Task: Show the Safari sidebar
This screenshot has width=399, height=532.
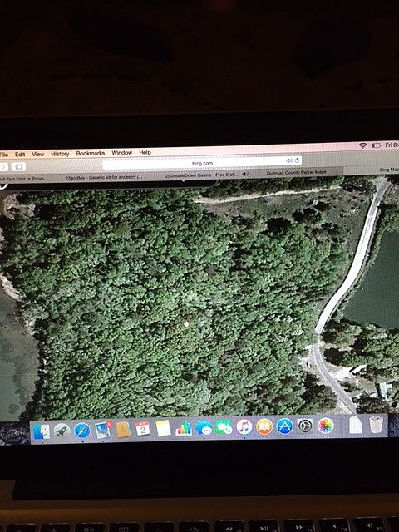Action: click(x=18, y=166)
